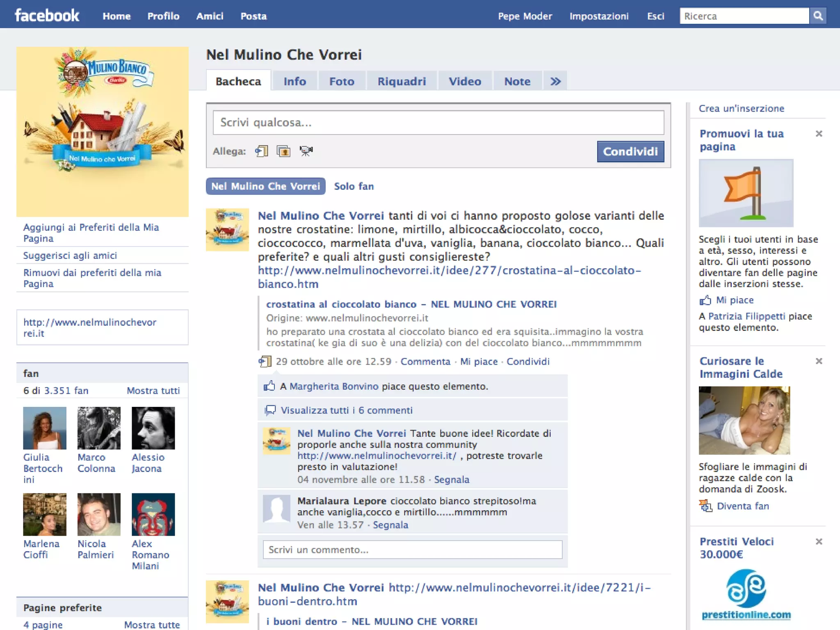This screenshot has width=840, height=630.
Task: Click Condividi link under the first post
Action: click(x=528, y=361)
